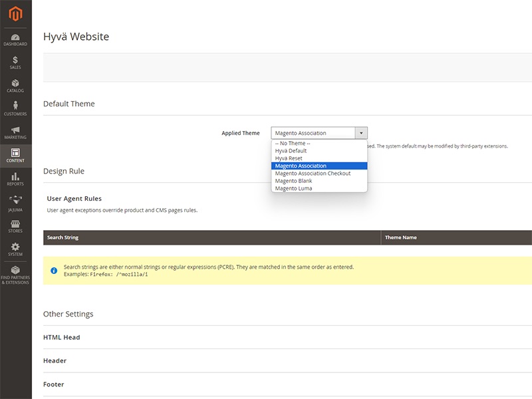Collapse the Applied Theme dropdown arrow

(x=360, y=133)
